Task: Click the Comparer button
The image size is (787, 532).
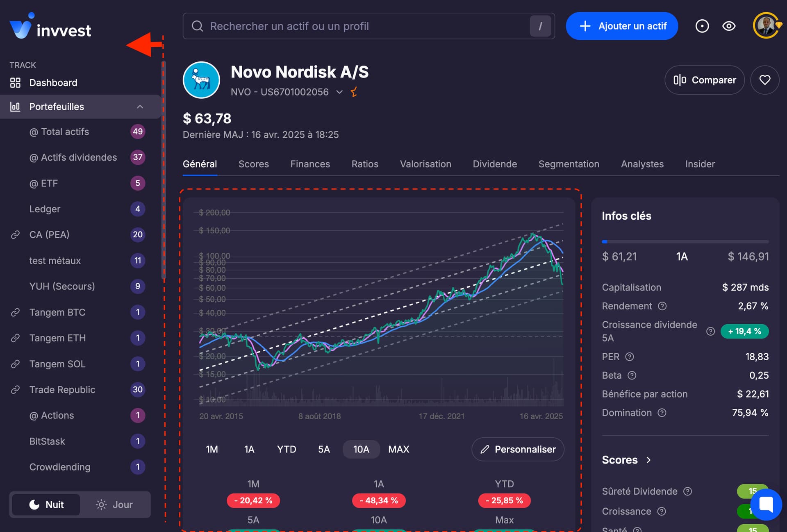Action: (705, 80)
